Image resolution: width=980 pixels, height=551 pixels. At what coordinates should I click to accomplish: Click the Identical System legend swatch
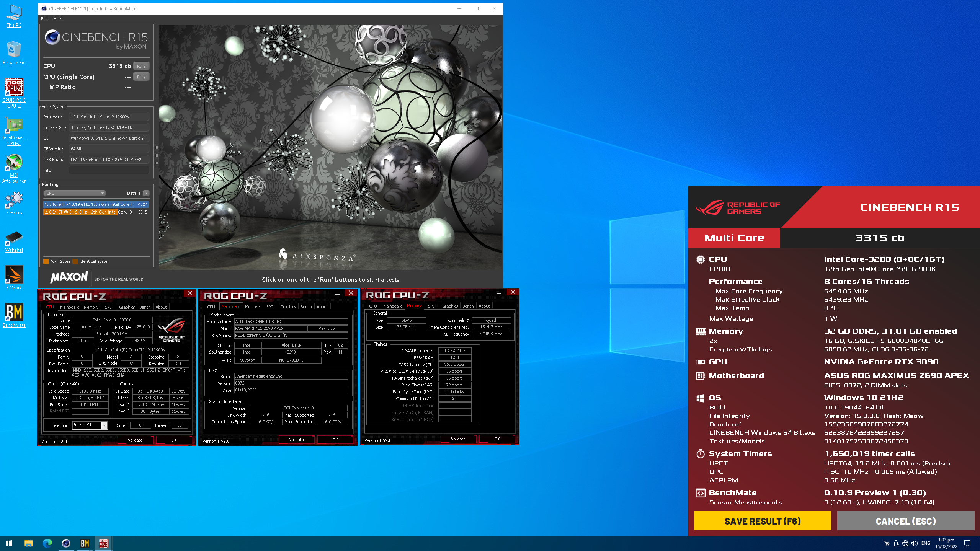coord(75,261)
